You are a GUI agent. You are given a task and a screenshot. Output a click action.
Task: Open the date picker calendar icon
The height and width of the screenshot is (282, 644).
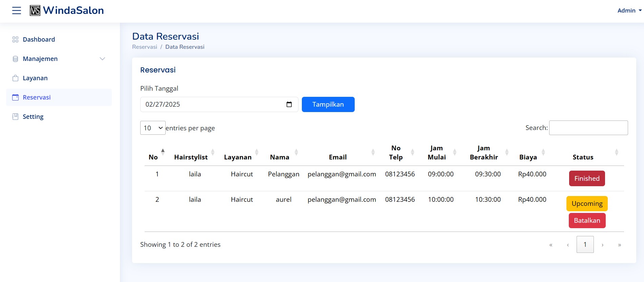pyautogui.click(x=289, y=104)
